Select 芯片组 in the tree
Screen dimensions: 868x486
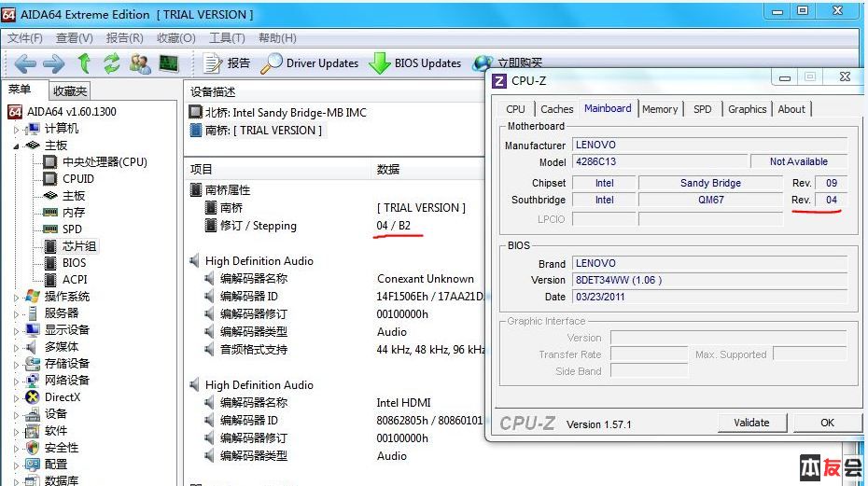click(x=79, y=246)
